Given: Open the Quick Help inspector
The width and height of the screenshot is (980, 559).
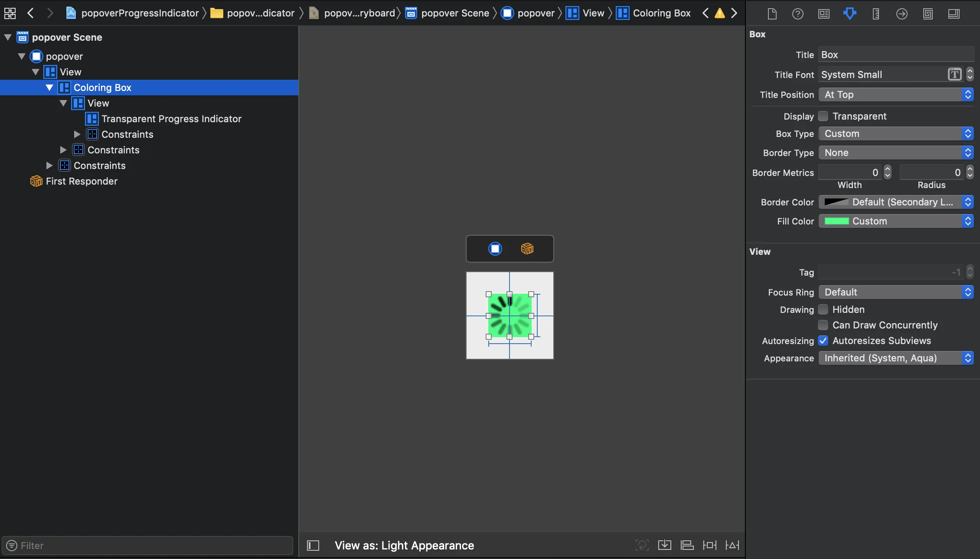Looking at the screenshot, I should tap(798, 14).
